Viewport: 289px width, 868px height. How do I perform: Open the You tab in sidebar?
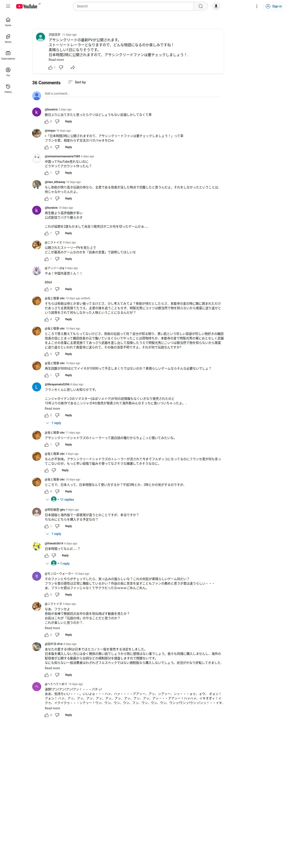8,72
